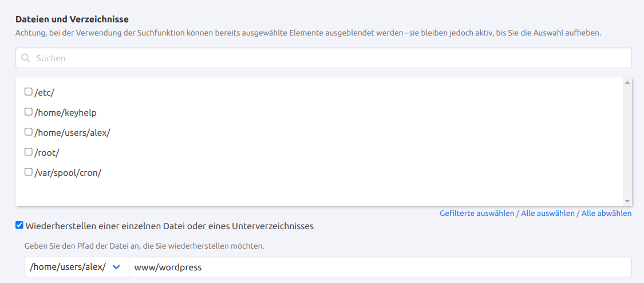Tick the /root/ checkbox

(x=29, y=152)
